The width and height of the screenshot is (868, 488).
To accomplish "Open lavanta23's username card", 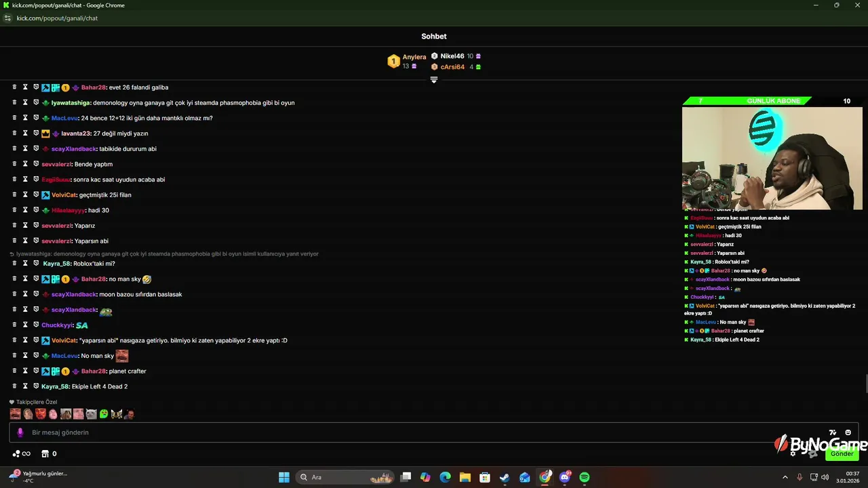I will (75, 134).
